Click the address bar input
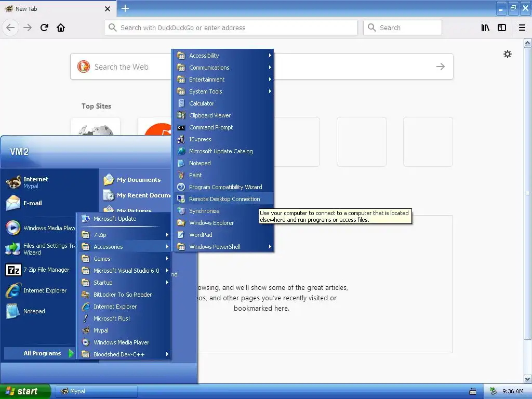The image size is (532, 399). [231, 28]
